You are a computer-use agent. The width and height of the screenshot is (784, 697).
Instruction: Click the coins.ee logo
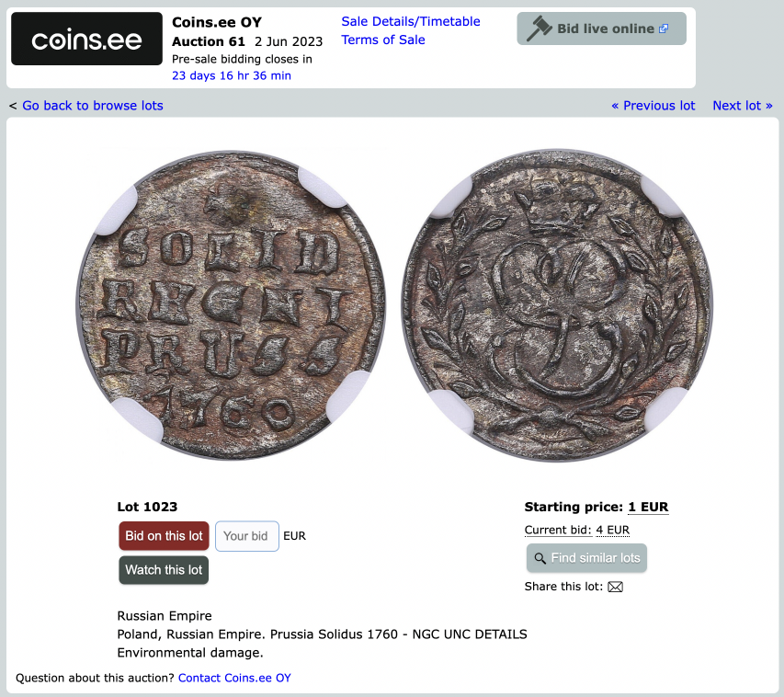86,39
